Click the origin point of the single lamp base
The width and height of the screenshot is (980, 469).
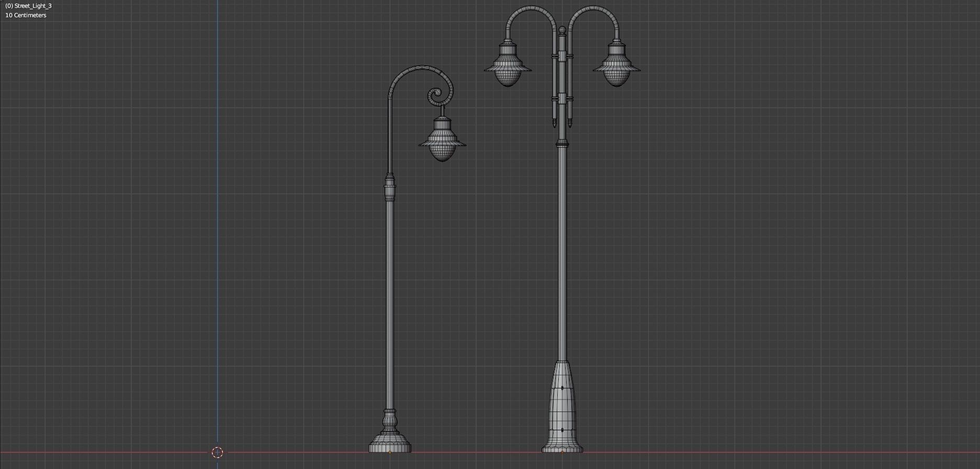390,452
